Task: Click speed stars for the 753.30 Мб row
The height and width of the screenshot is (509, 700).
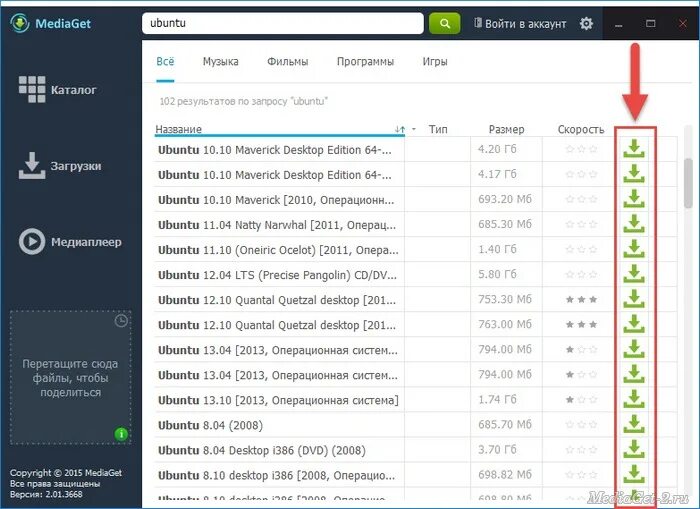Action: click(581, 299)
